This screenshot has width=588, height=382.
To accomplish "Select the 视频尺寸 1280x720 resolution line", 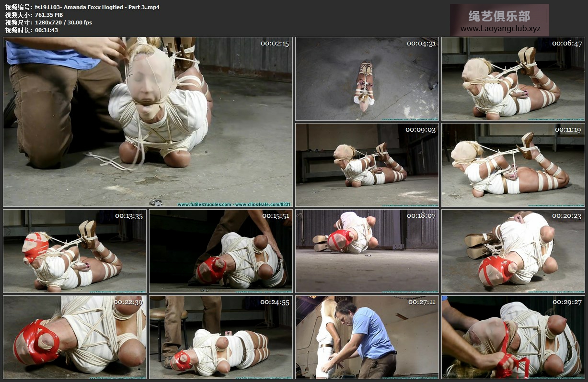I will 48,22.
